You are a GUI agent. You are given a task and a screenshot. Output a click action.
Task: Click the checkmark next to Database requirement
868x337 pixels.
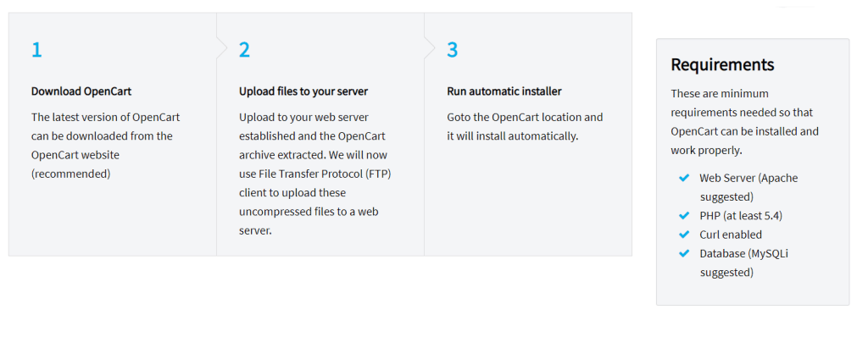[x=684, y=253]
